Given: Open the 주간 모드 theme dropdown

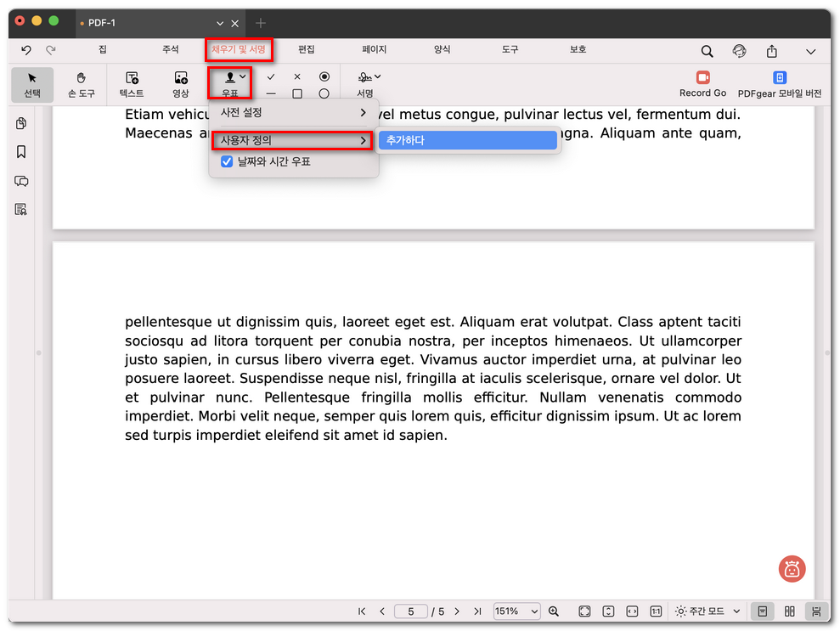Looking at the screenshot, I should (707, 611).
